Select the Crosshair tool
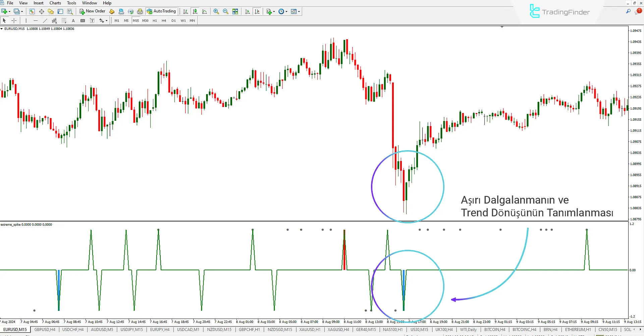Viewport: 644px width, 336px height. [x=14, y=21]
